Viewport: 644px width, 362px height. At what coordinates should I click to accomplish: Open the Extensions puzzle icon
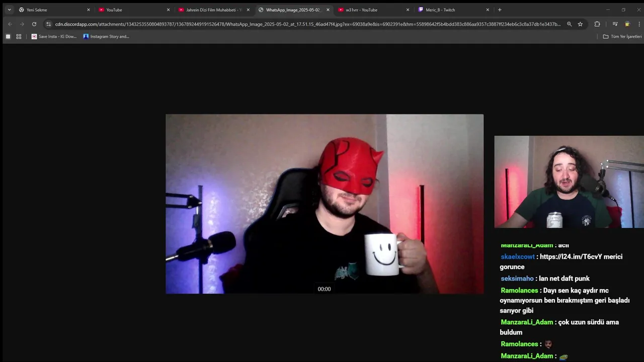click(597, 24)
